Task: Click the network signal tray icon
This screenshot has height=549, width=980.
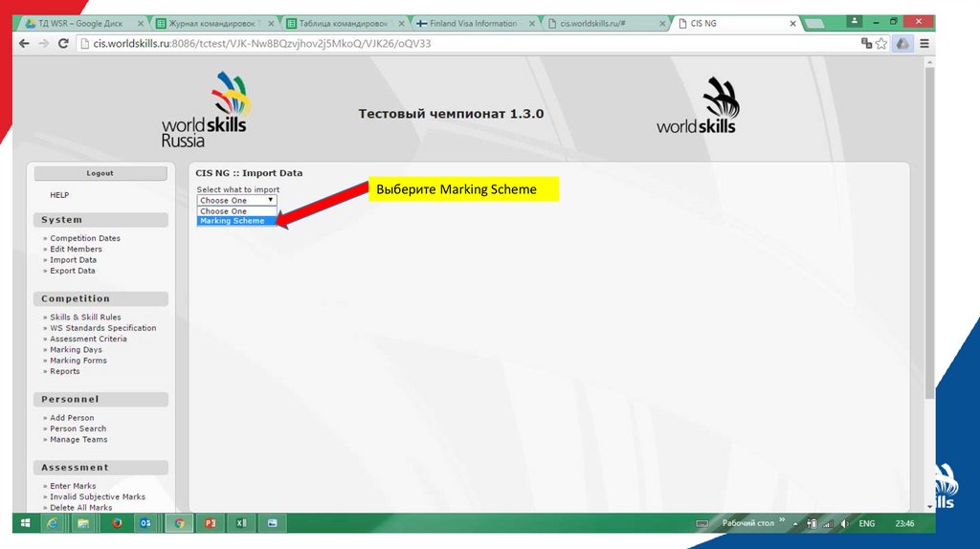Action: tap(828, 523)
